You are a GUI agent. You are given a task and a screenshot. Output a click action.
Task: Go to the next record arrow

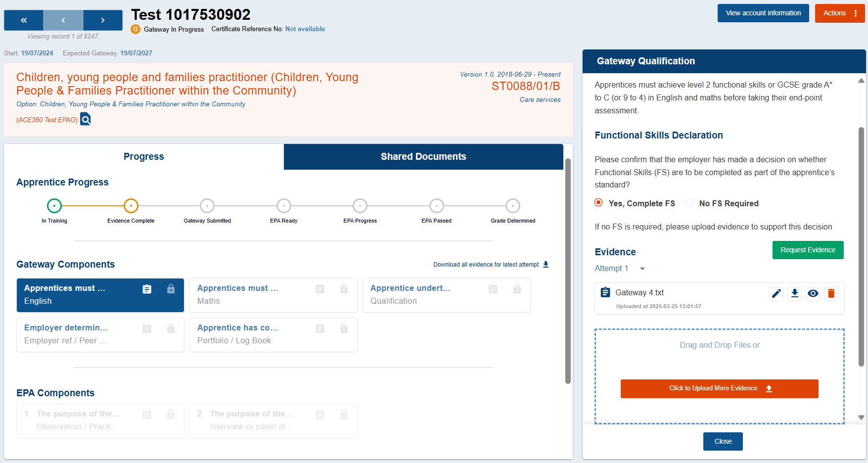[x=103, y=20]
